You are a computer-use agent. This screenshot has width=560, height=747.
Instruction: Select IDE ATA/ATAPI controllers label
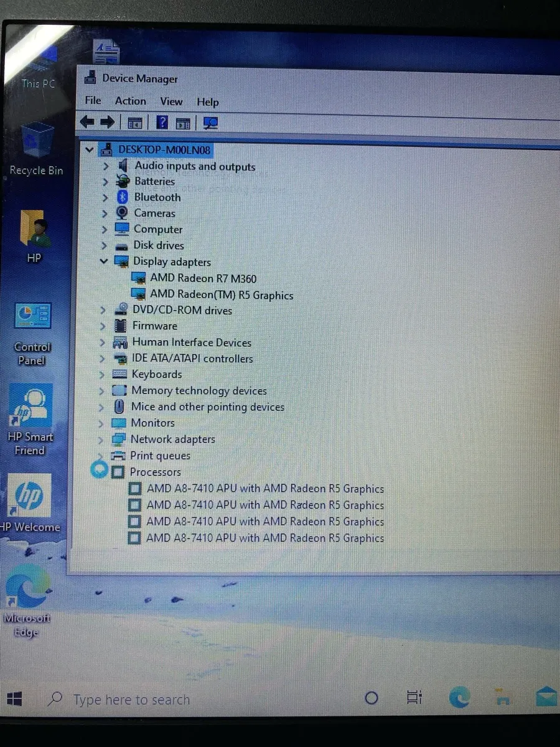[x=192, y=359]
